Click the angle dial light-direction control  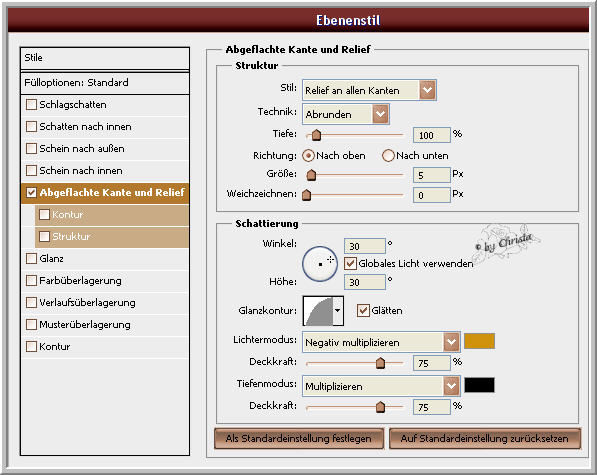coord(320,264)
